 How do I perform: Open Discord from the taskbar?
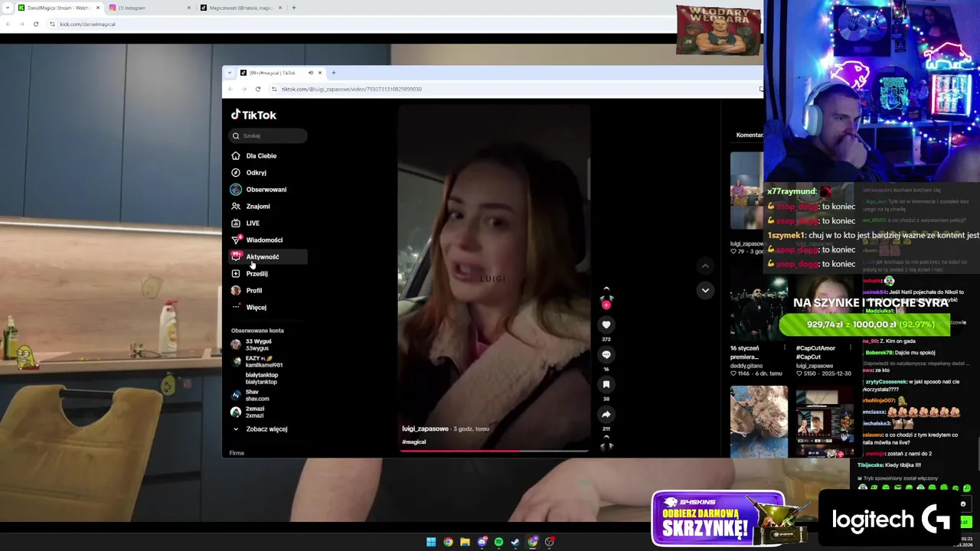tap(482, 542)
